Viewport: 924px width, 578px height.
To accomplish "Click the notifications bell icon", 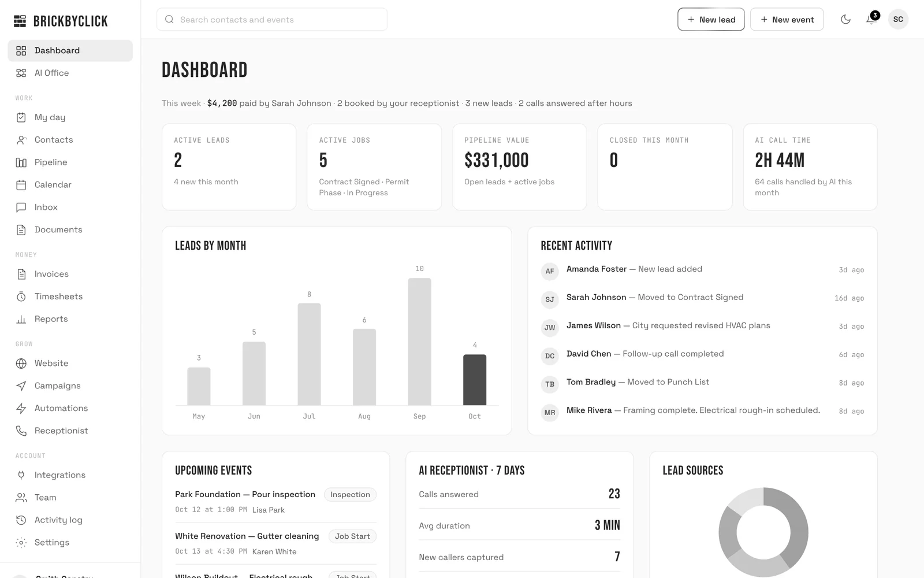I will (x=871, y=20).
